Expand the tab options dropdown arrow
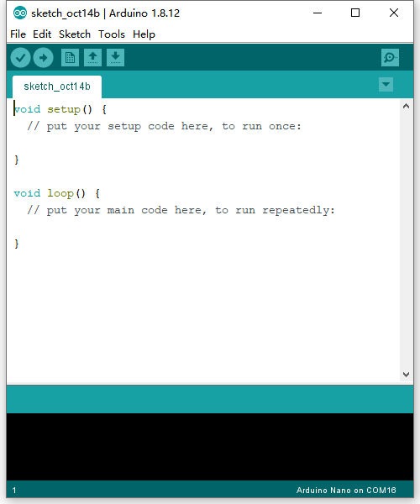420x504 pixels. pyautogui.click(x=386, y=85)
